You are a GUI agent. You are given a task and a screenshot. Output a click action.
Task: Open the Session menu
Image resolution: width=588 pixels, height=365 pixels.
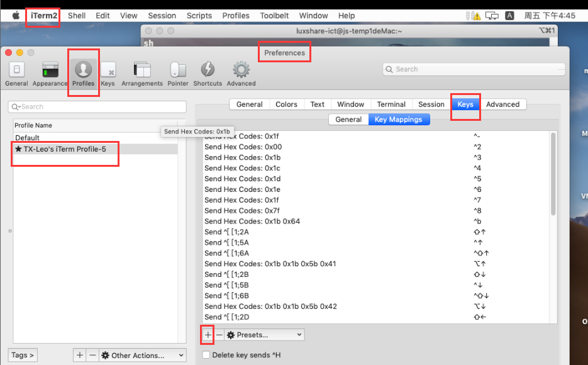(162, 16)
